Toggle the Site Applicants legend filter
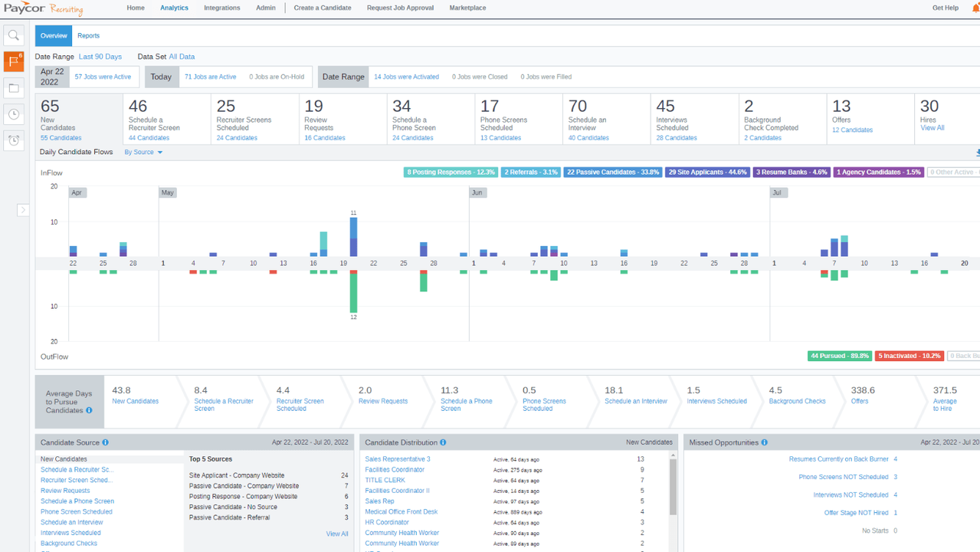980x552 pixels. tap(707, 172)
